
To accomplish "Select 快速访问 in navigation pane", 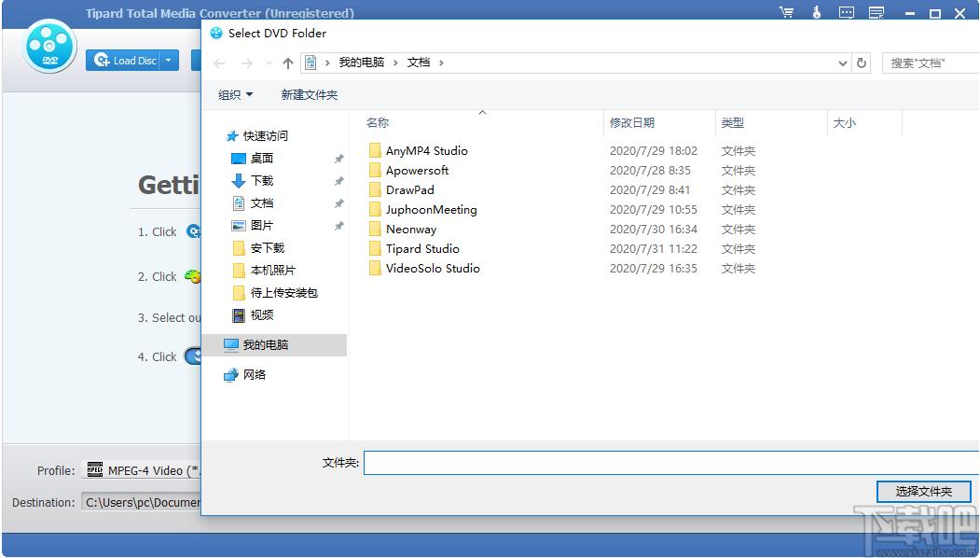I will [x=265, y=135].
